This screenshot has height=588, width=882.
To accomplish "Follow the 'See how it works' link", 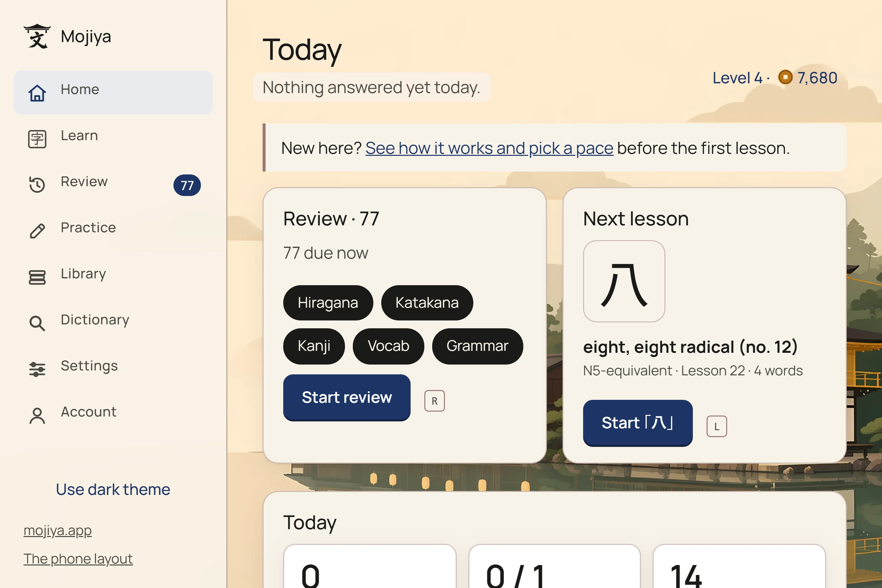I will point(489,148).
